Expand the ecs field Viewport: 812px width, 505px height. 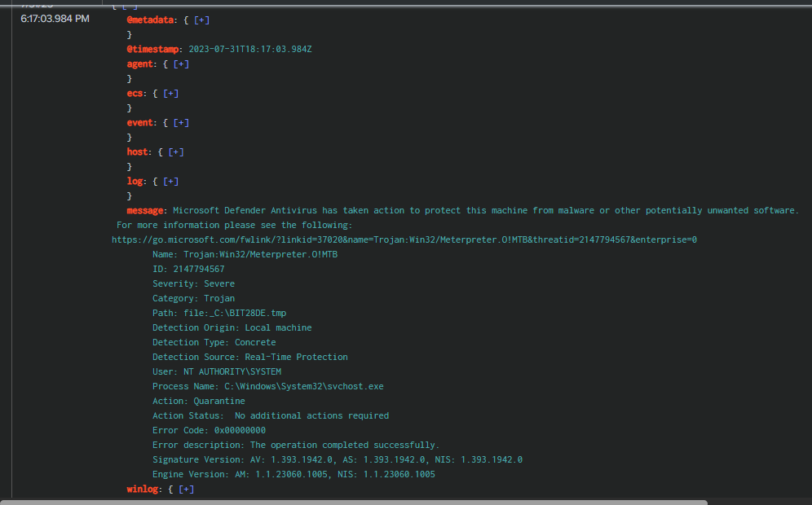pyautogui.click(x=170, y=94)
